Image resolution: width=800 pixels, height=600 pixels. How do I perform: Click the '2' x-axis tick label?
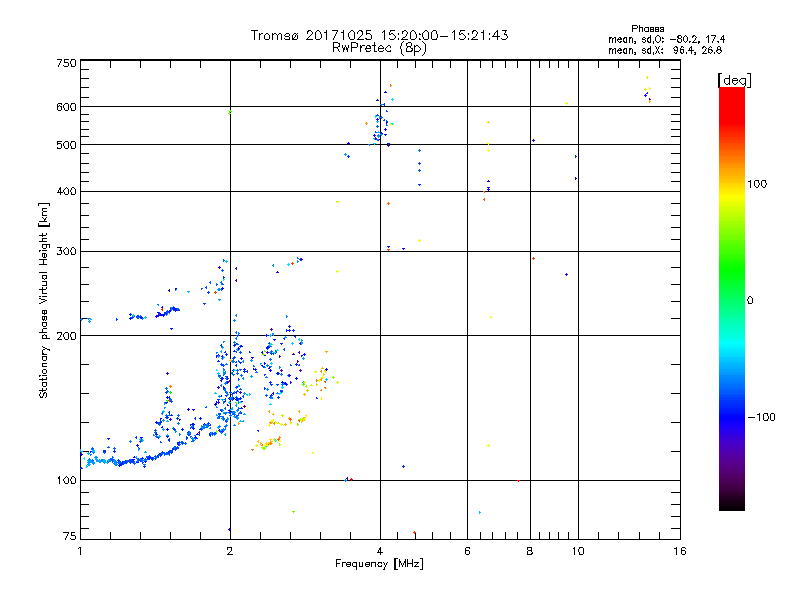230,551
